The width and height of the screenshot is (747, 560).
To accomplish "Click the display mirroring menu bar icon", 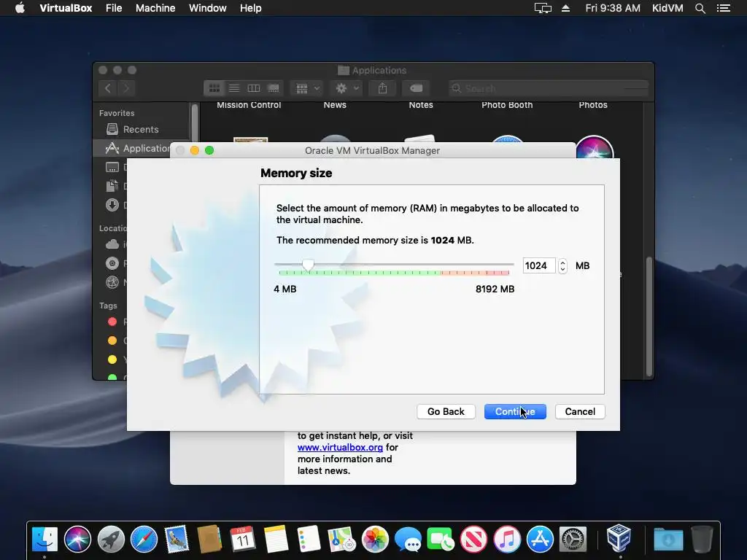I will (543, 8).
